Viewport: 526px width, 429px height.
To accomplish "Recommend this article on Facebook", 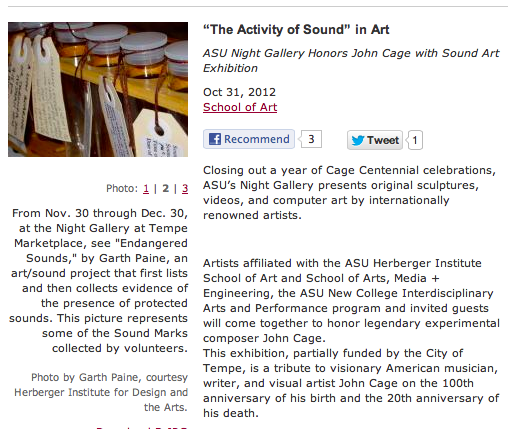I will click(249, 139).
